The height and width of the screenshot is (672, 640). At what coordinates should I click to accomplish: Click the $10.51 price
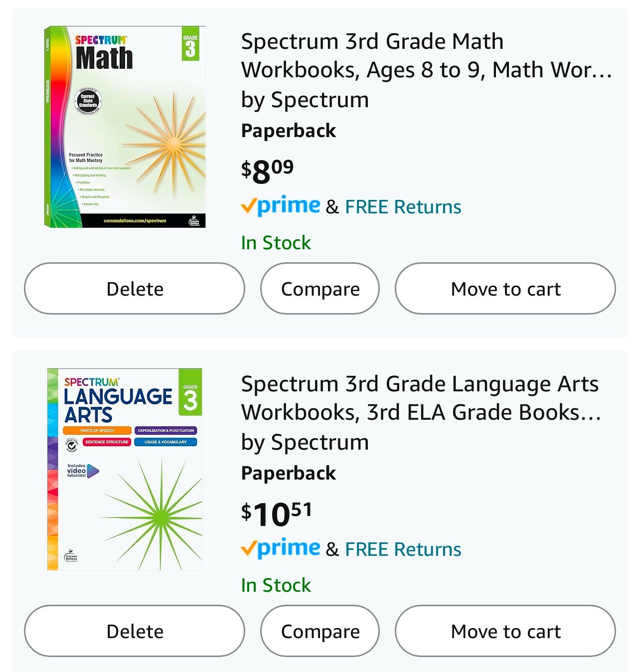[x=276, y=514]
